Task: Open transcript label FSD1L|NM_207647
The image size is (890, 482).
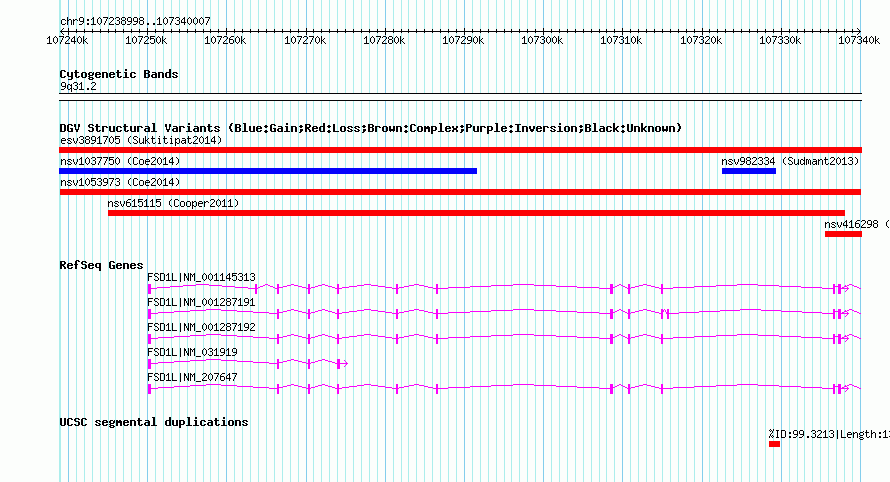Action: tap(192, 377)
